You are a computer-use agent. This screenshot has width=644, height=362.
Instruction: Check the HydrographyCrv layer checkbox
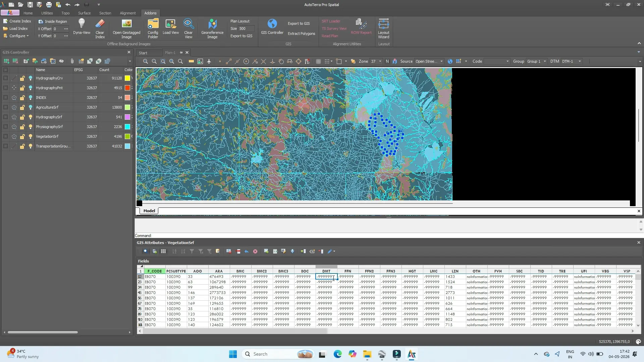(x=5, y=78)
